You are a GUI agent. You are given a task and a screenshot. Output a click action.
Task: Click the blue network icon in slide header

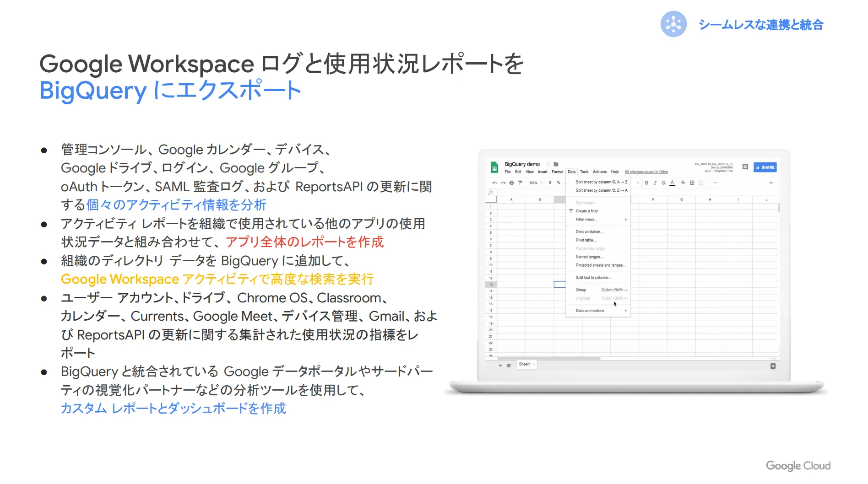click(673, 24)
